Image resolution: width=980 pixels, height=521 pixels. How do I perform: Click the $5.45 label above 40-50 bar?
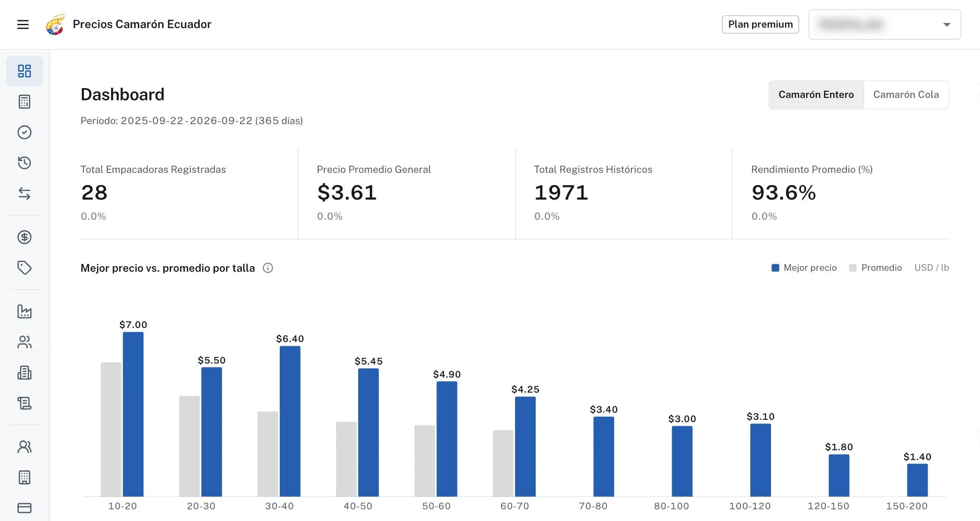click(368, 361)
